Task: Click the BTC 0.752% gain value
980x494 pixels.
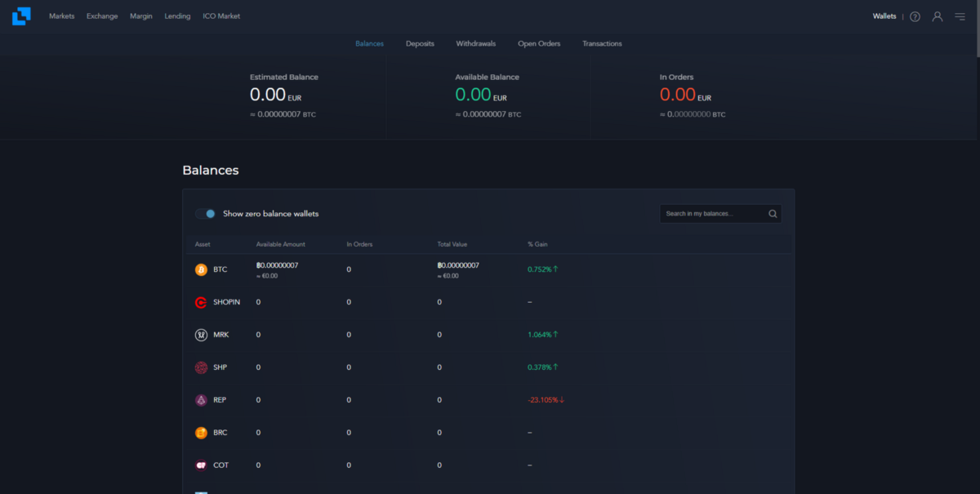Action: (543, 269)
